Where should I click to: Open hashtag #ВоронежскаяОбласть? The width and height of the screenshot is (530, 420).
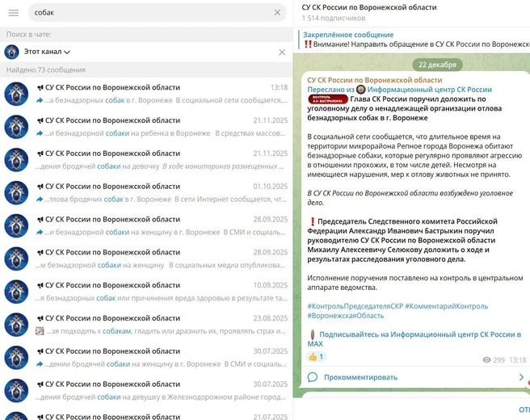point(346,316)
